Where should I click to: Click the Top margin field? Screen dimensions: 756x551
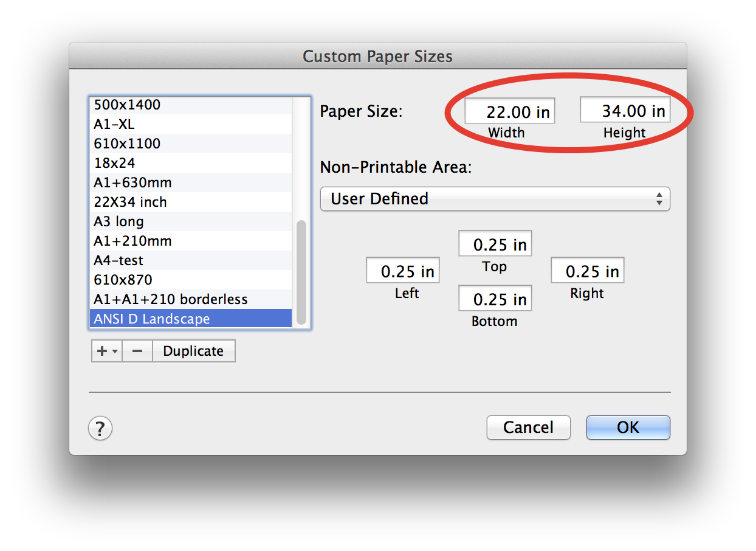tap(495, 243)
